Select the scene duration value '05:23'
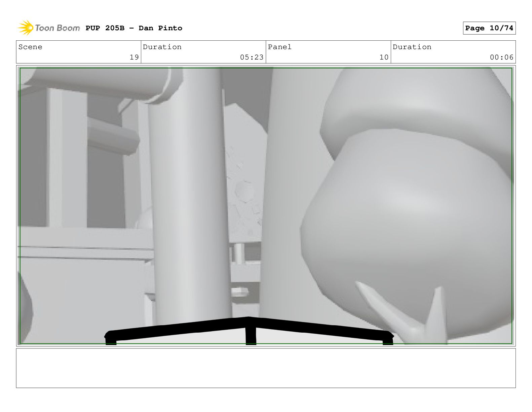 point(252,58)
